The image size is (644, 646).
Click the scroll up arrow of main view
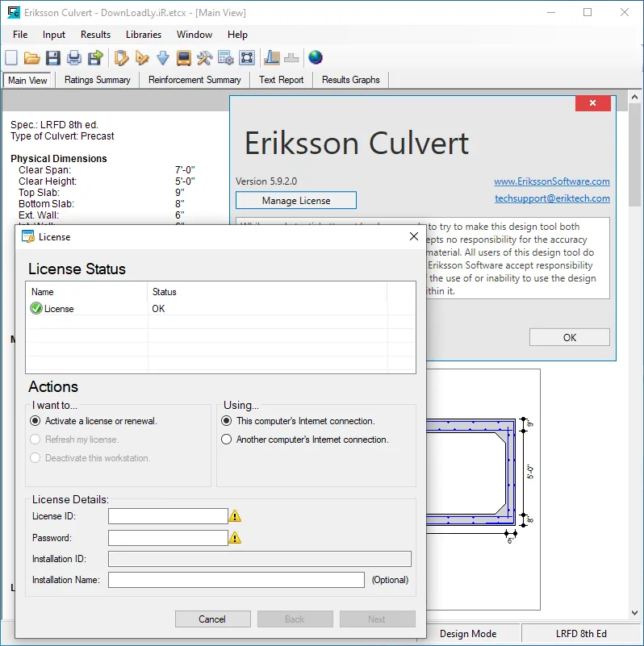coord(634,98)
